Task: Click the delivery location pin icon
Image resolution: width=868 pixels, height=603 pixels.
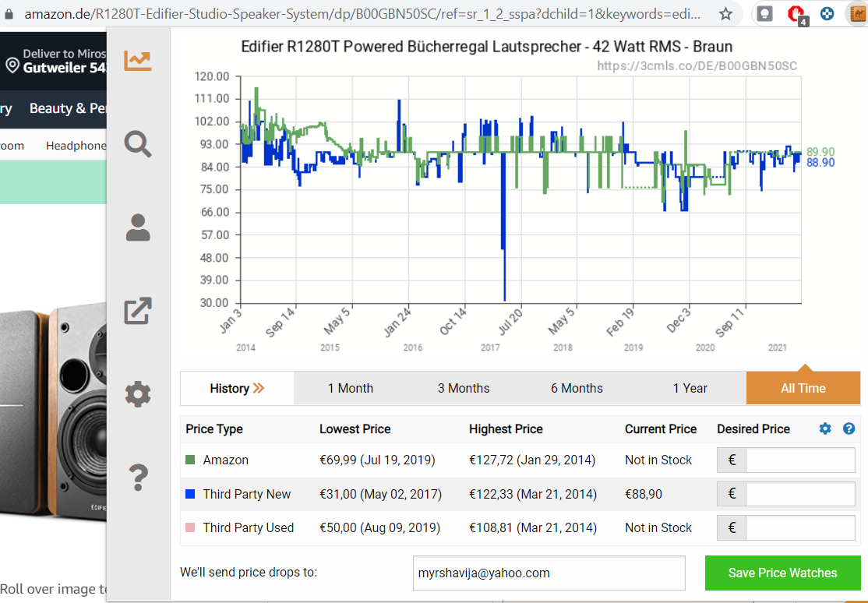Action: point(12,65)
